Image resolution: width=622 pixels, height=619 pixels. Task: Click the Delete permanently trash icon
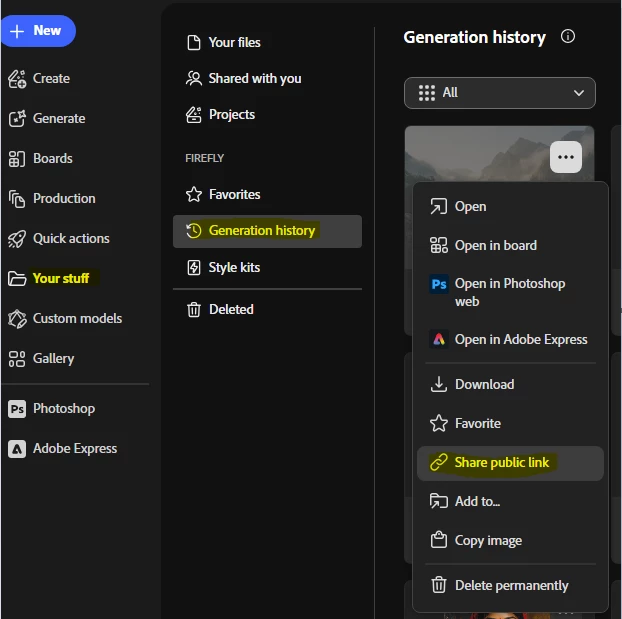click(x=439, y=585)
